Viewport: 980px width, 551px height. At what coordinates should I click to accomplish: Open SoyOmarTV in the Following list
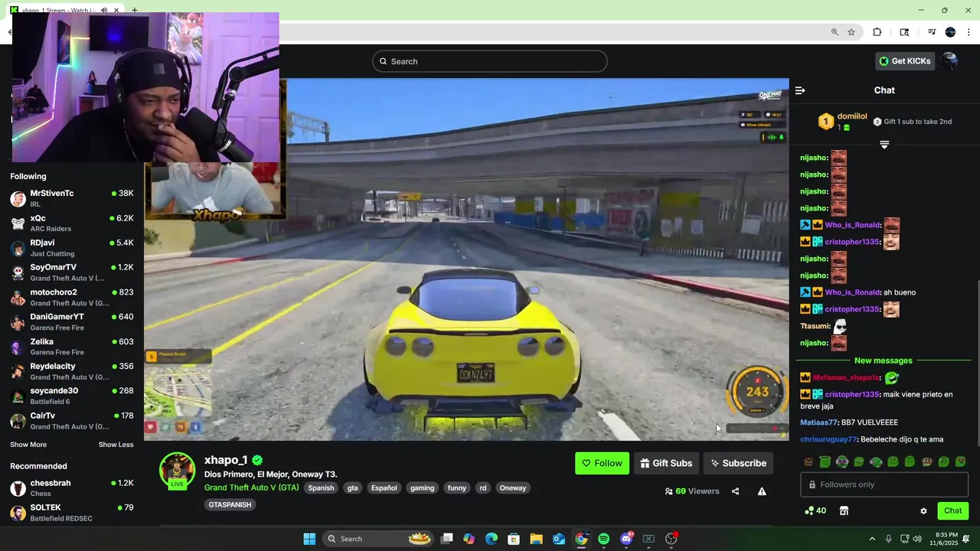(x=72, y=272)
